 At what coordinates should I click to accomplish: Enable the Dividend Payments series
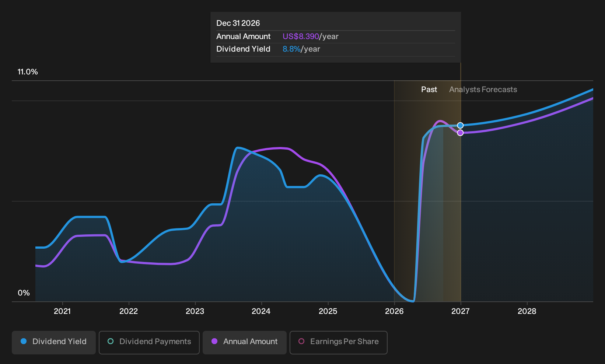[x=149, y=343]
